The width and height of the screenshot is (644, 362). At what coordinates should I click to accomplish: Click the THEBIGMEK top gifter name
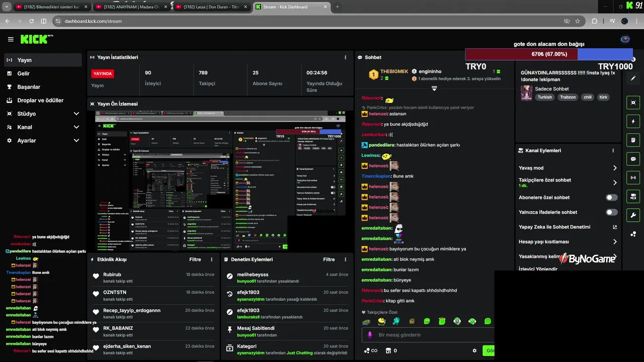tap(394, 71)
